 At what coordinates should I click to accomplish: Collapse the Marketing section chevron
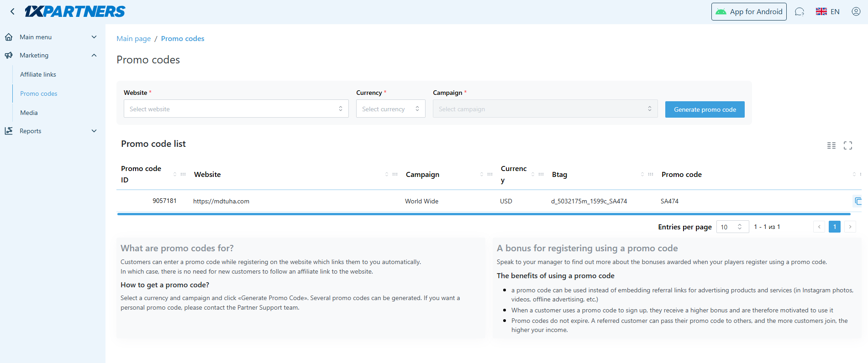click(x=94, y=55)
